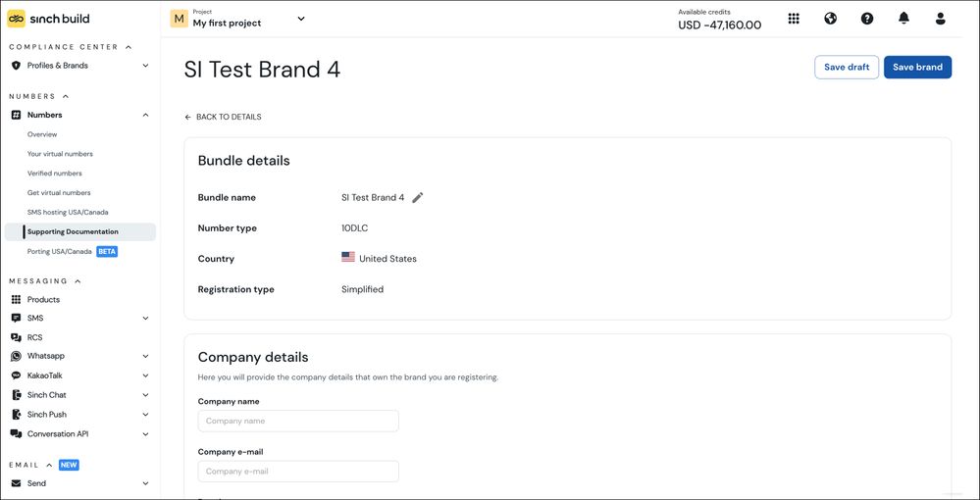Viewport: 980px width, 500px height.
Task: Click the Sinch Chat icon
Action: pos(17,395)
